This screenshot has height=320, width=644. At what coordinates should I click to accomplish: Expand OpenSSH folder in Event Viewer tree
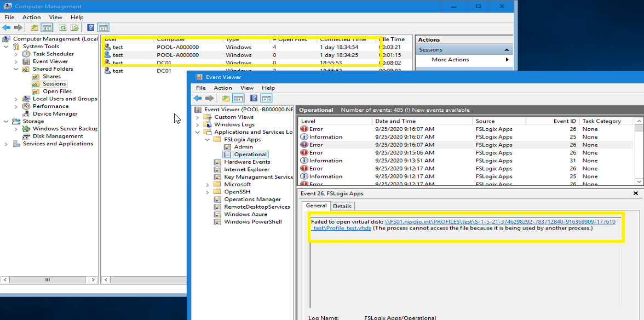[208, 192]
